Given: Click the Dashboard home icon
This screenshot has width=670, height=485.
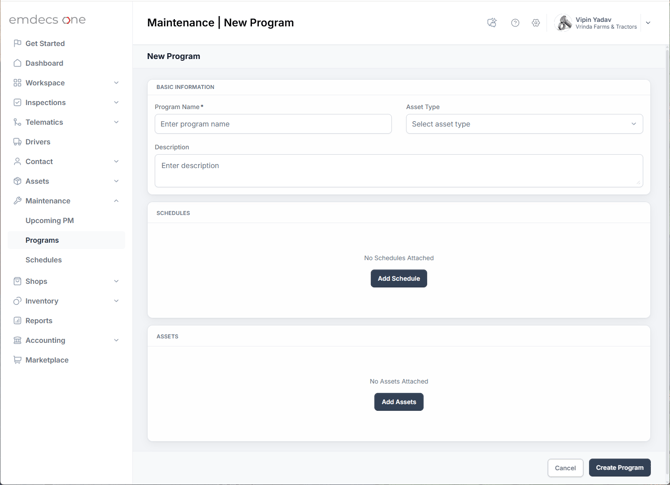Looking at the screenshot, I should coord(17,63).
